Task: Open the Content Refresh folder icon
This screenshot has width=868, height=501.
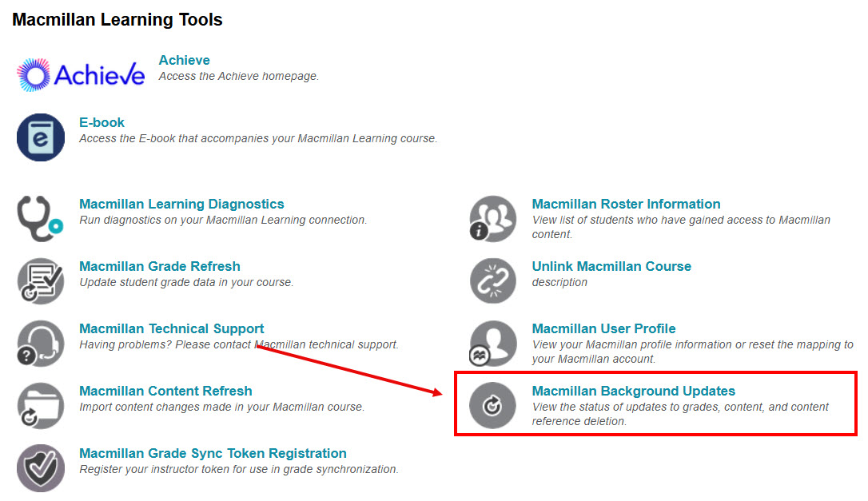Action: tap(40, 406)
